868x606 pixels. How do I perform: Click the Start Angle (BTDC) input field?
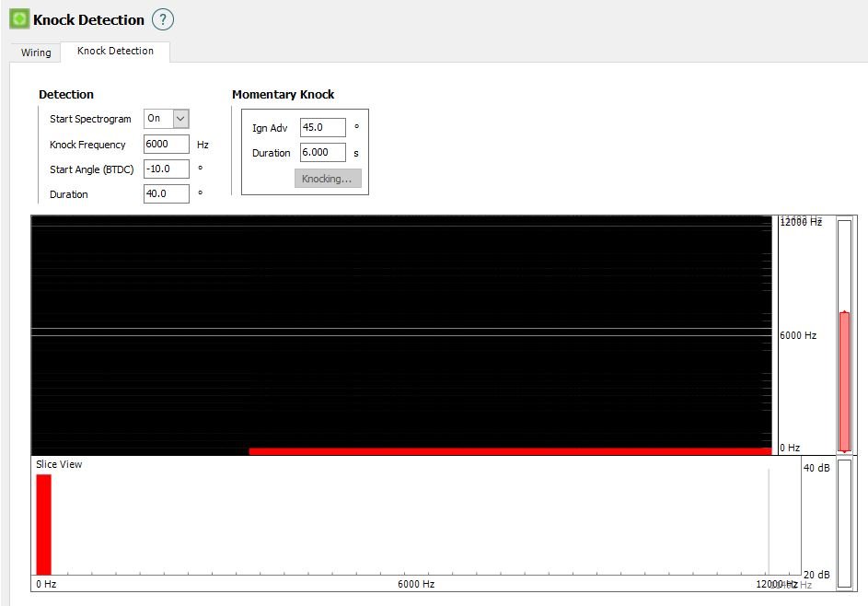pyautogui.click(x=167, y=169)
